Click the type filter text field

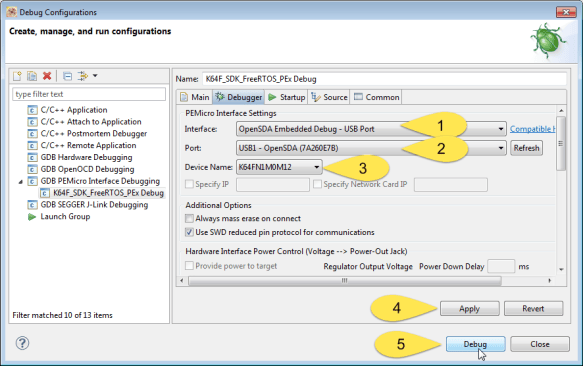click(89, 94)
